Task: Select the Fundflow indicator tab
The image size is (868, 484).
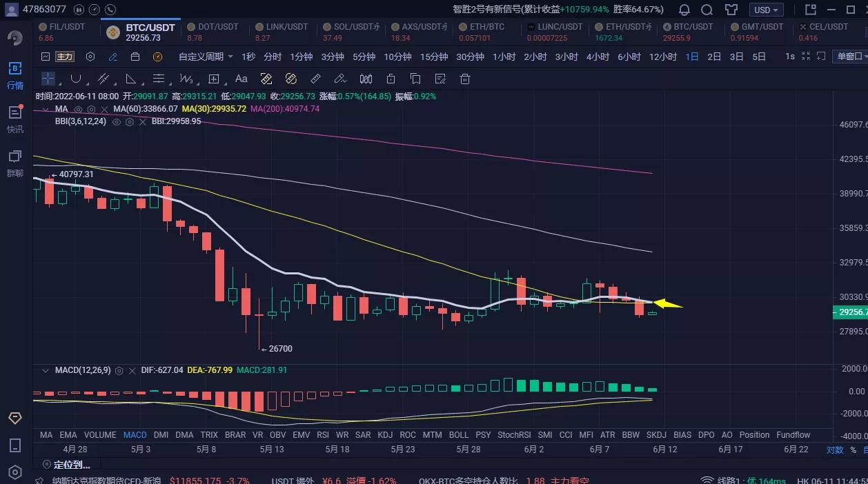Action: point(793,435)
